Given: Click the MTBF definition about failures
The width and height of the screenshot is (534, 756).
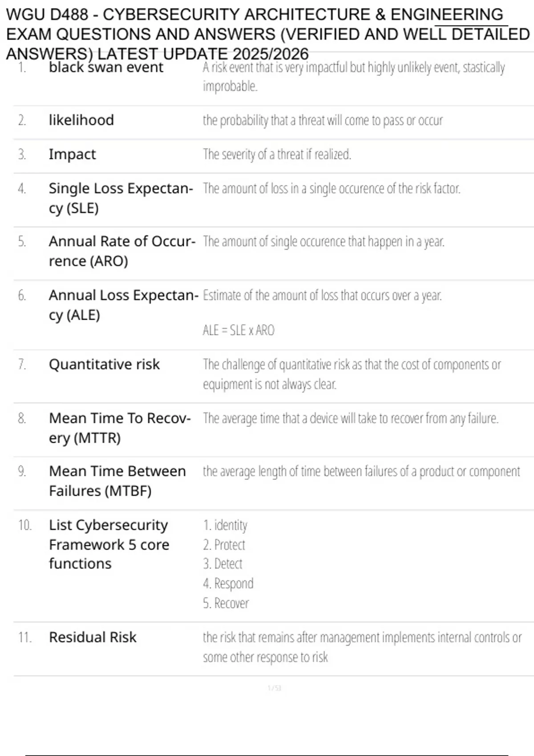Looking at the screenshot, I should (x=361, y=471).
